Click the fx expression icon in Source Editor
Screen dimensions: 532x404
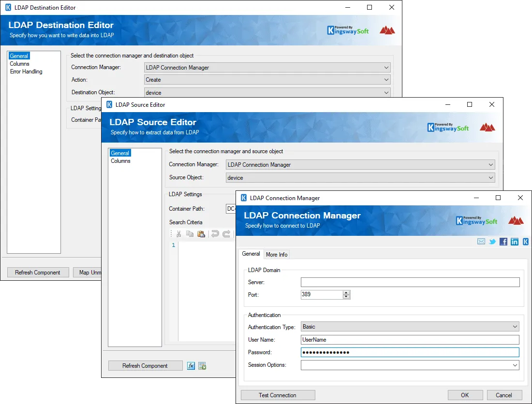[191, 366]
